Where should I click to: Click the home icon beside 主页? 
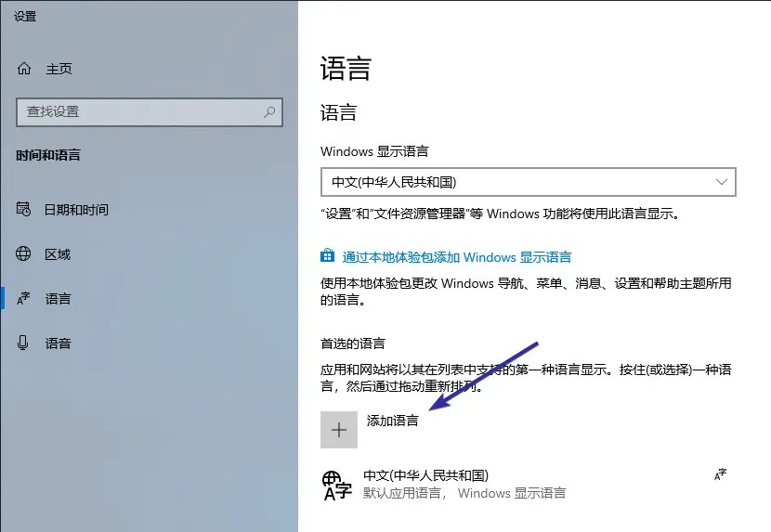[x=24, y=69]
